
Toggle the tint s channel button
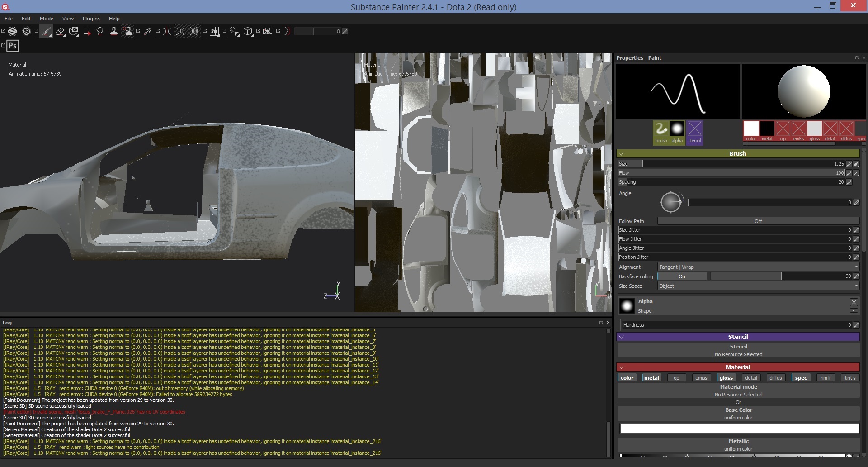pyautogui.click(x=850, y=378)
